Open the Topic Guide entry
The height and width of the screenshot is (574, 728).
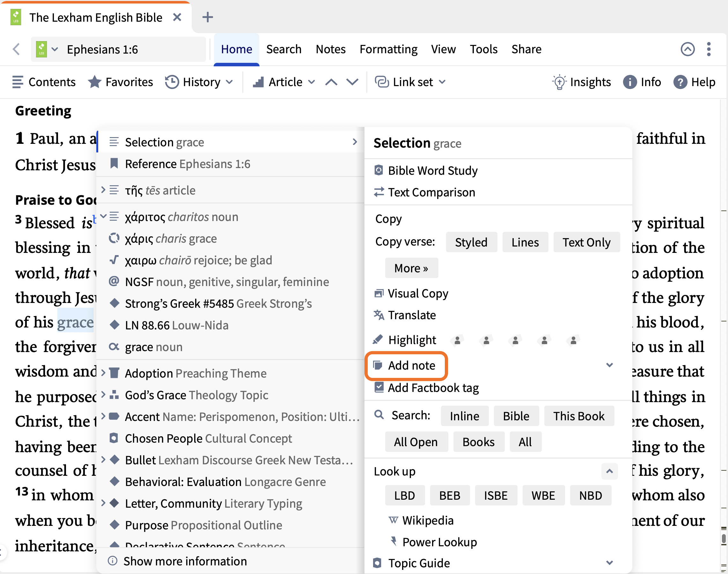click(411, 563)
